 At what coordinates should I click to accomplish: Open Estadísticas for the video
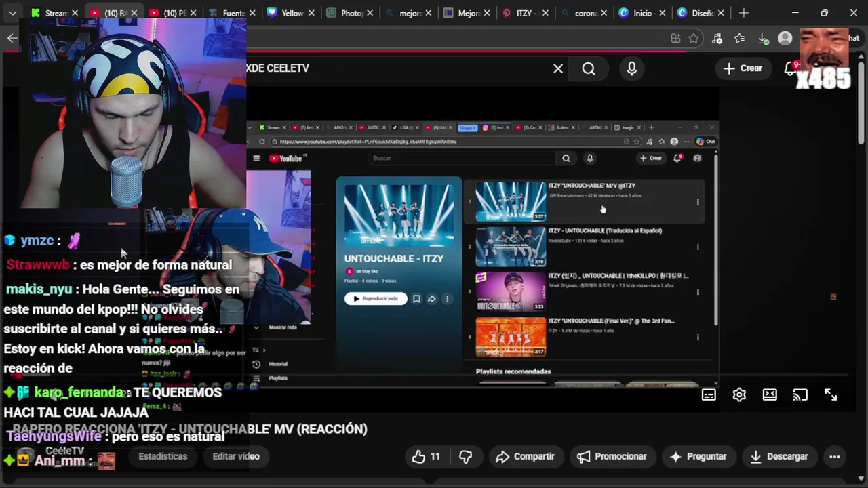163,457
